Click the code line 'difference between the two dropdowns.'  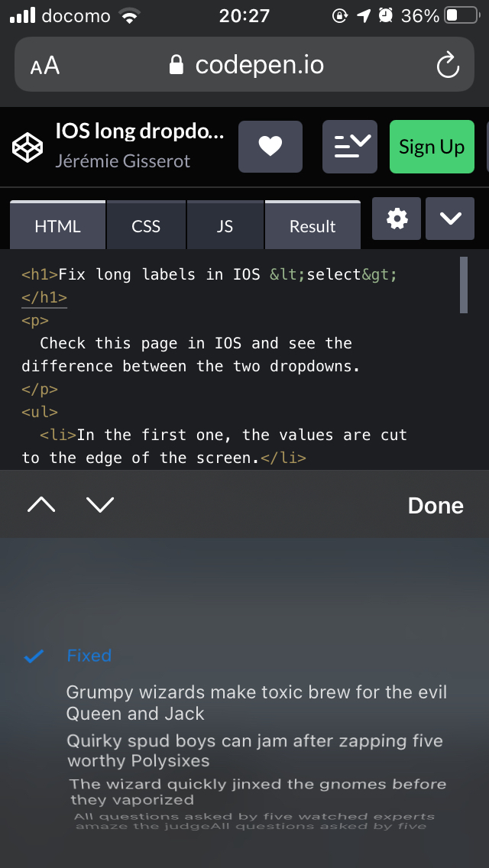[191, 366]
